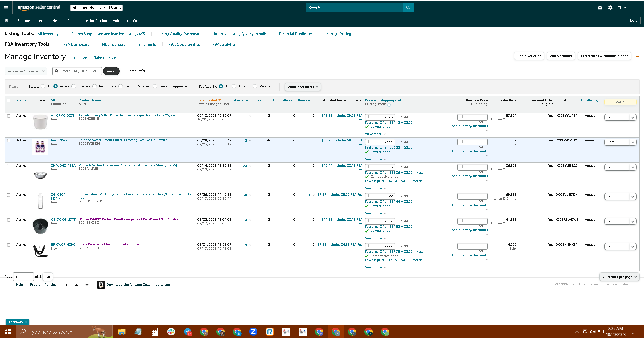Select the checkbox for Libbey decanter row
The image size is (644, 338).
[9, 195]
